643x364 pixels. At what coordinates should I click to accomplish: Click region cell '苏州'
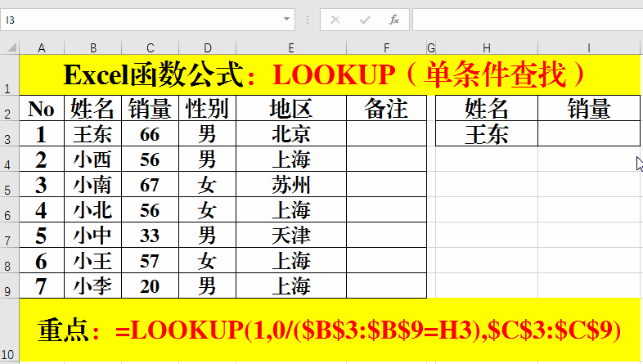click(291, 185)
